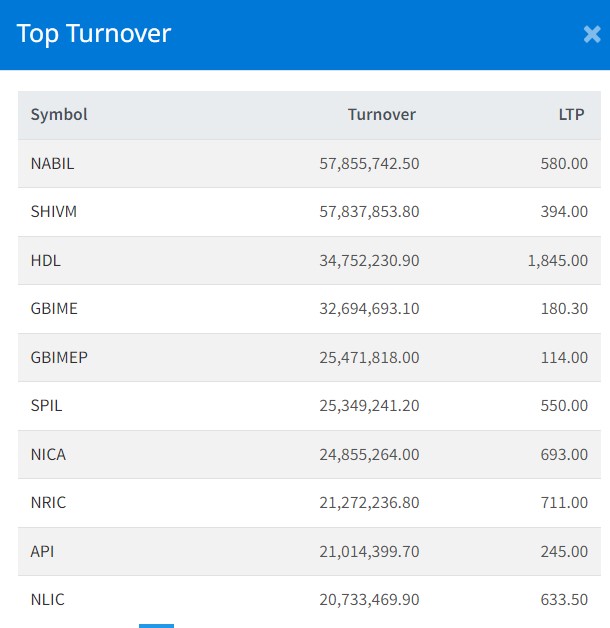Open the GBIME symbol entry
Viewport: 610px width, 628px height.
pyautogui.click(x=54, y=309)
